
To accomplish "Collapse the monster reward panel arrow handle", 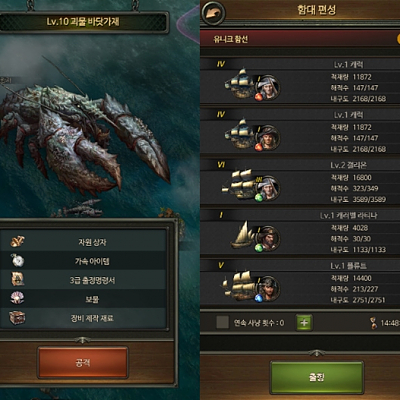I will coord(82,340).
